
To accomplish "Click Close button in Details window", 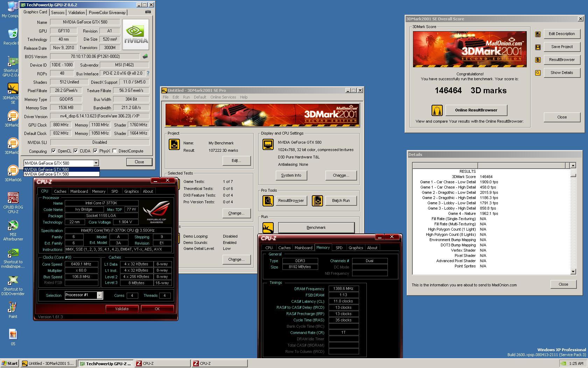I will tap(563, 284).
